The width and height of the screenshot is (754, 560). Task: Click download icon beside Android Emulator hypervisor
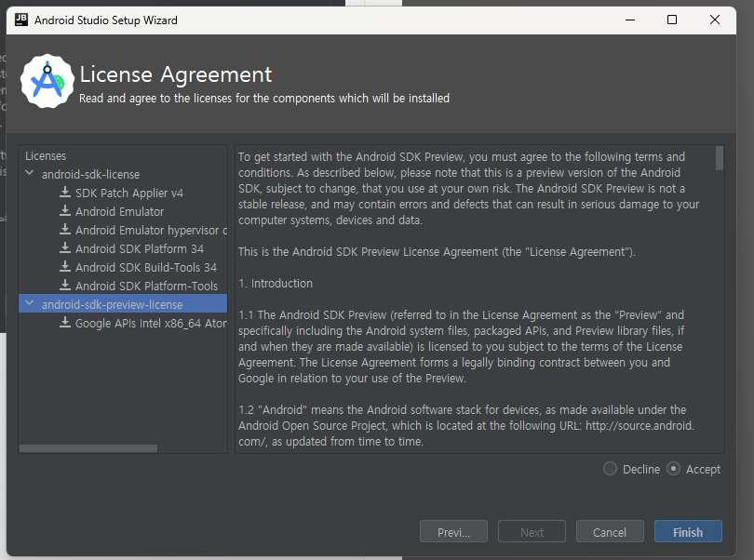tap(65, 230)
